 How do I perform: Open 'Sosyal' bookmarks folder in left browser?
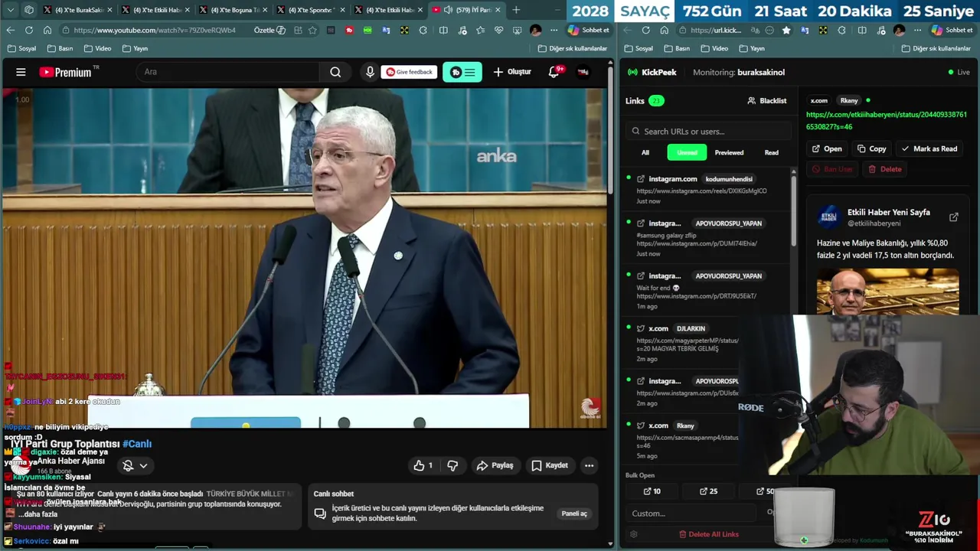21,48
